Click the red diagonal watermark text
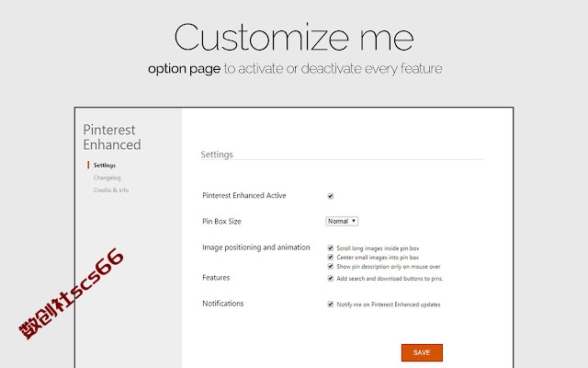Screen dimensions: 588x368 pos(72,293)
